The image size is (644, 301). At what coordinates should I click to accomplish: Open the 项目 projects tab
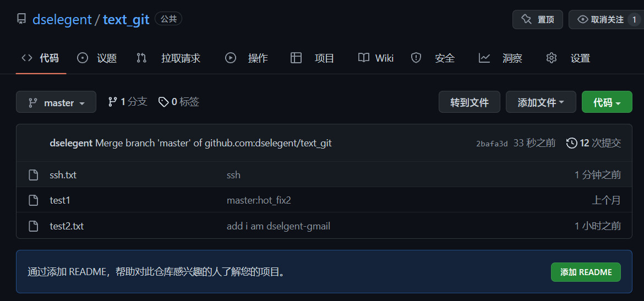(313, 58)
